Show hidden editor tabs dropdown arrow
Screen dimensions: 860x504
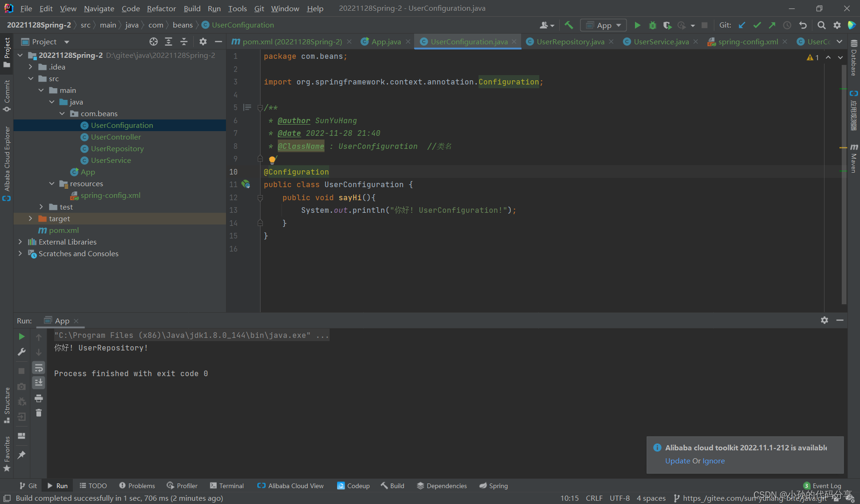[839, 42]
